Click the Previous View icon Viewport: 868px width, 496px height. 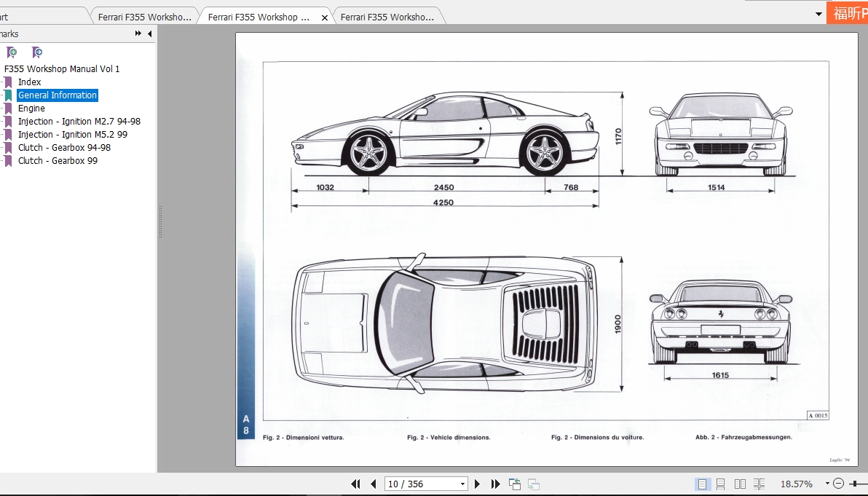click(x=513, y=483)
